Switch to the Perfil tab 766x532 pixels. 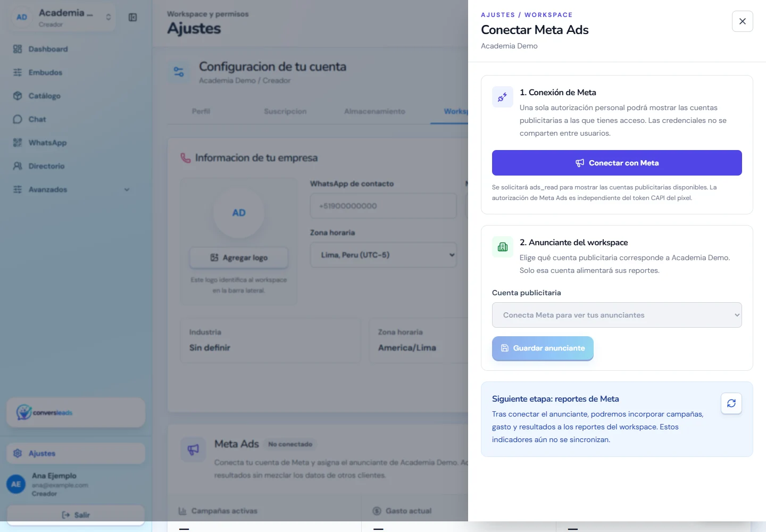pos(201,111)
